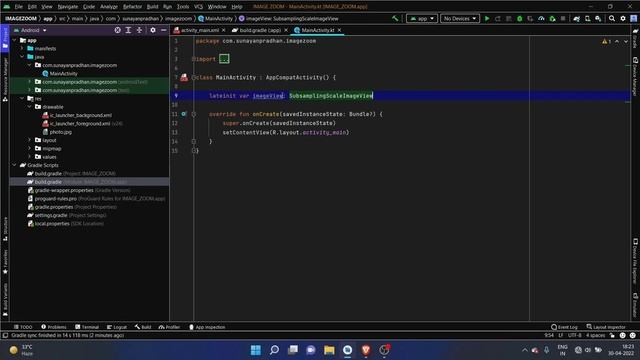Click the 4 spaces indent setting
This screenshot has height=360, width=640.
(596, 335)
